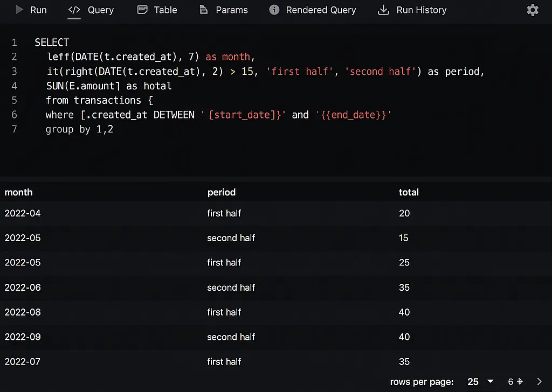Click the 2022-07 month cell
The height and width of the screenshot is (392, 552).
coord(23,361)
